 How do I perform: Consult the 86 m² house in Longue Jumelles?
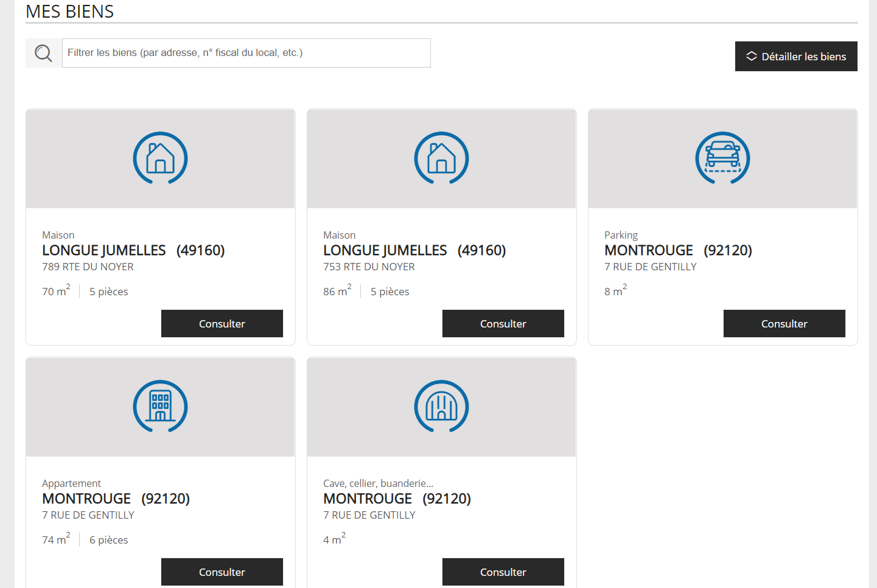[503, 324]
